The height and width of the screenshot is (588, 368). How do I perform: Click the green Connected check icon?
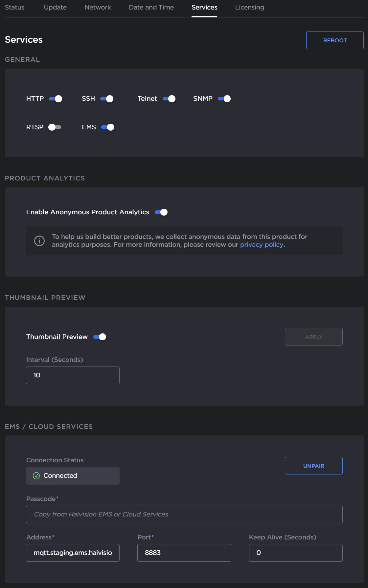(x=36, y=476)
